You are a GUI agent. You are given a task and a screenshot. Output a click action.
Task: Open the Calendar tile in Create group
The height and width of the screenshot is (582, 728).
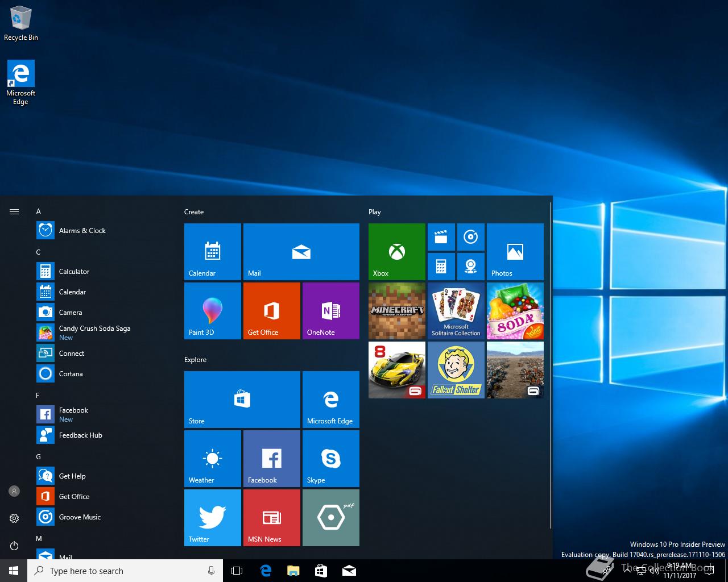213,251
